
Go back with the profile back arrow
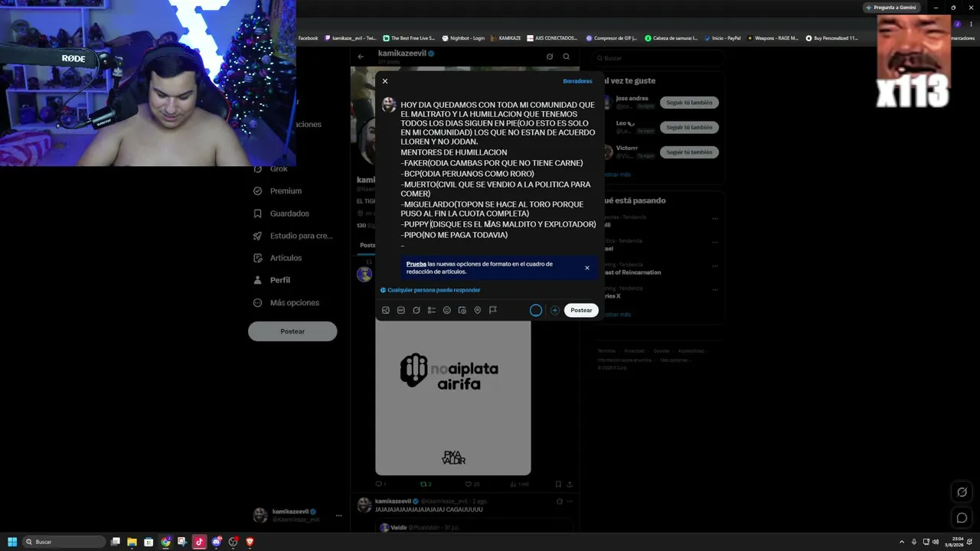point(361,57)
